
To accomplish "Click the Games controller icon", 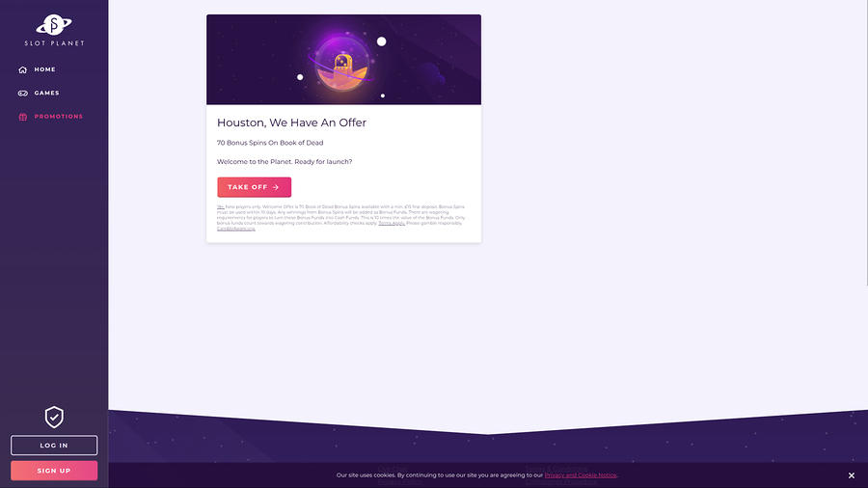I will 23,93.
